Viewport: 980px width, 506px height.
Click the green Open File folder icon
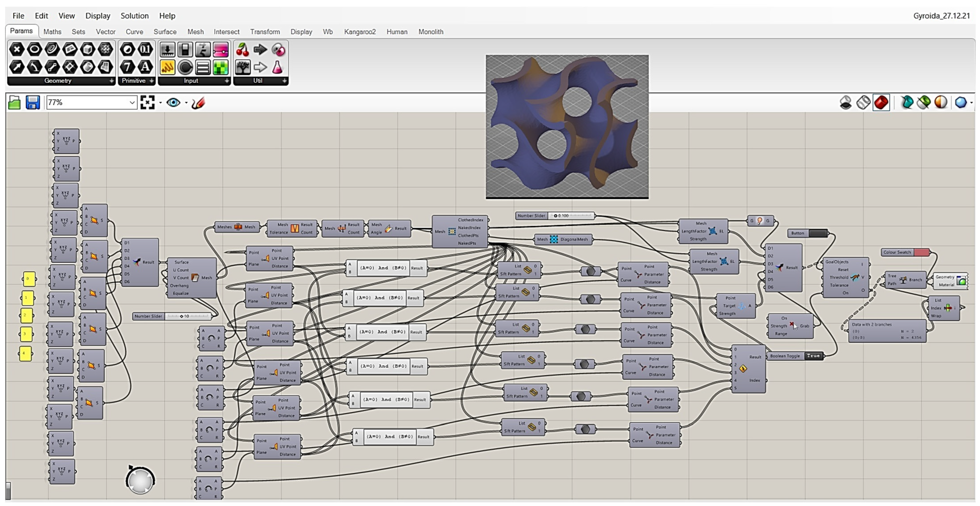pyautogui.click(x=15, y=102)
